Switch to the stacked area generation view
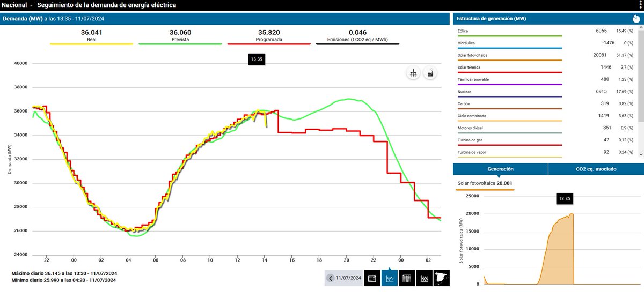The width and height of the screenshot is (644, 298). (424, 278)
